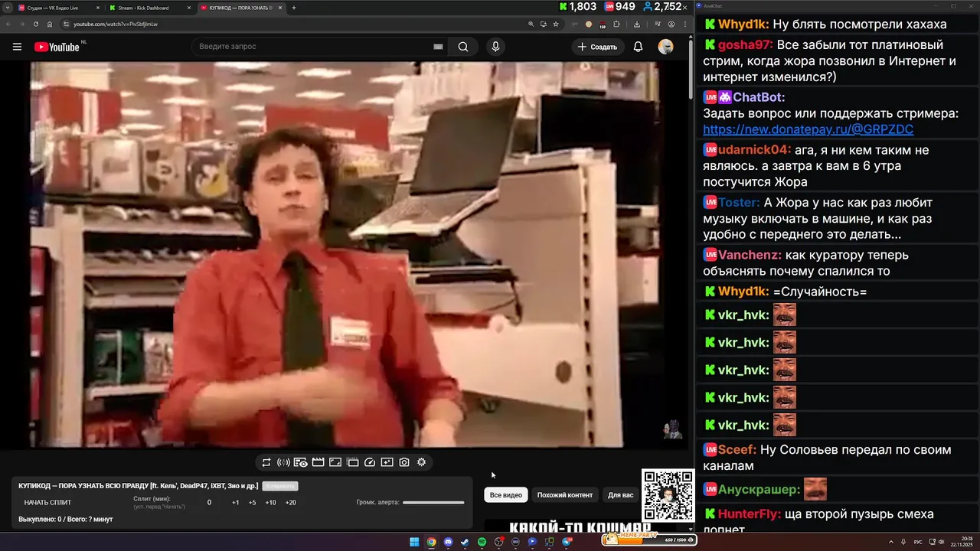The height and width of the screenshot is (551, 980).
Task: Open Spotify from the taskbar
Action: [482, 542]
